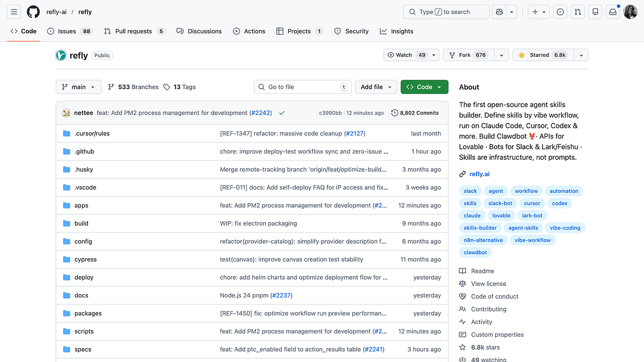Expand the Fork options caret
The height and width of the screenshot is (362, 644).
coord(501,55)
